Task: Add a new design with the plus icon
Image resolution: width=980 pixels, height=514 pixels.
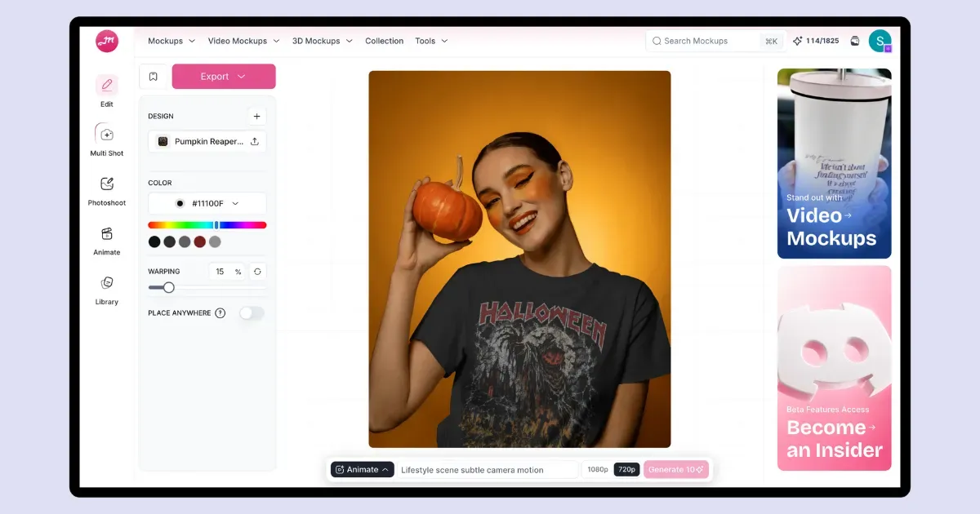Action: click(x=256, y=117)
